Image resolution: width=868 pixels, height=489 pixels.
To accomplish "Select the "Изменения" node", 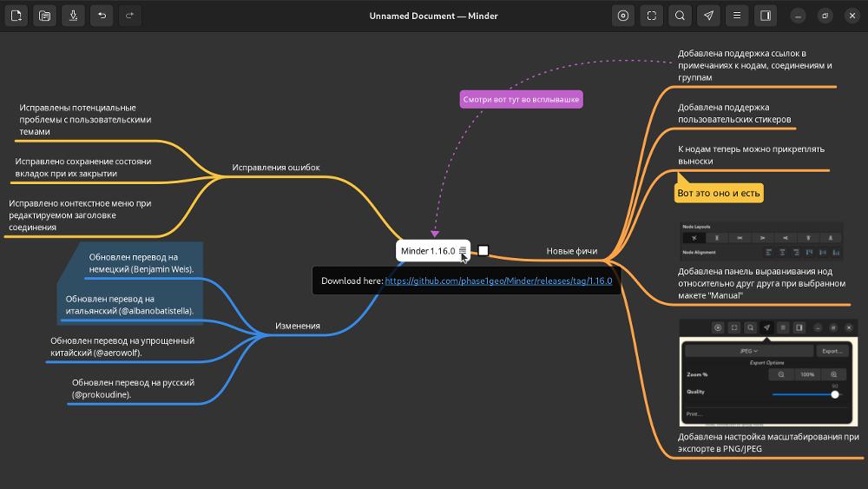I will click(297, 326).
